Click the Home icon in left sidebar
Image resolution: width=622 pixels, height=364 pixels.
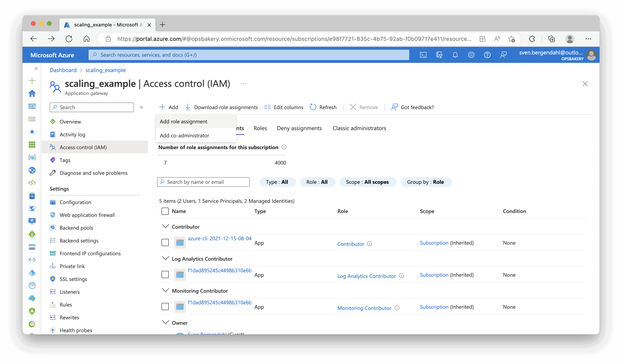click(32, 94)
